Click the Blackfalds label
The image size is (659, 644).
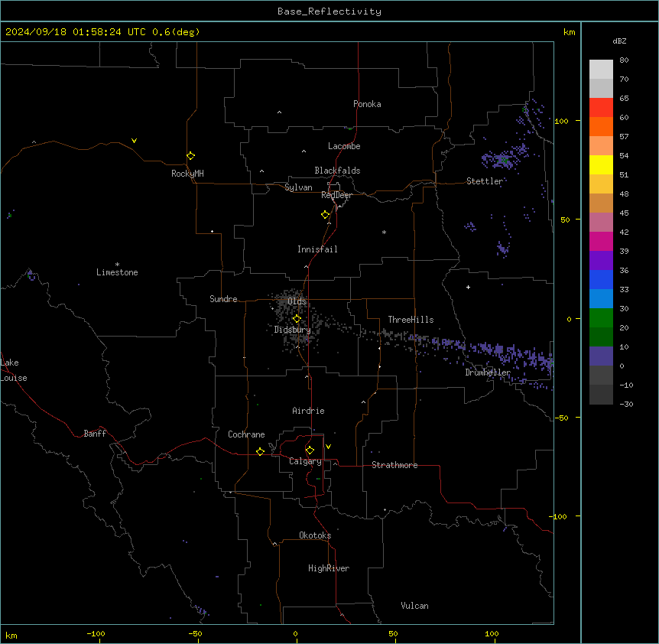(337, 171)
